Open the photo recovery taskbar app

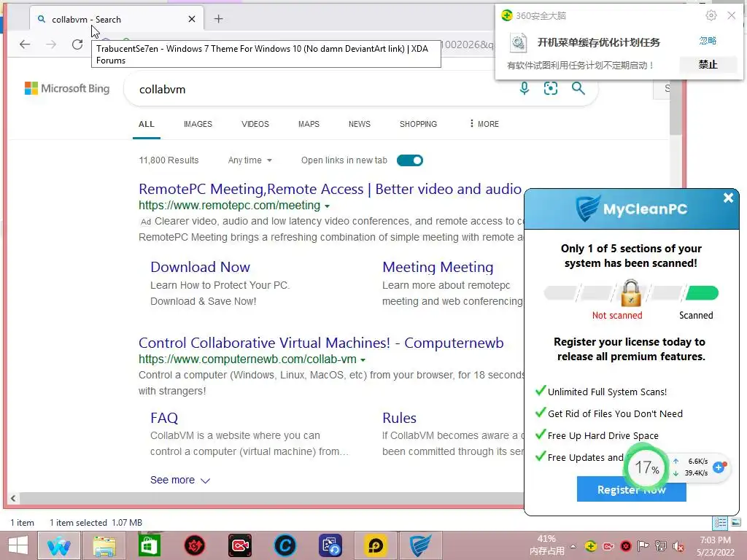330,545
